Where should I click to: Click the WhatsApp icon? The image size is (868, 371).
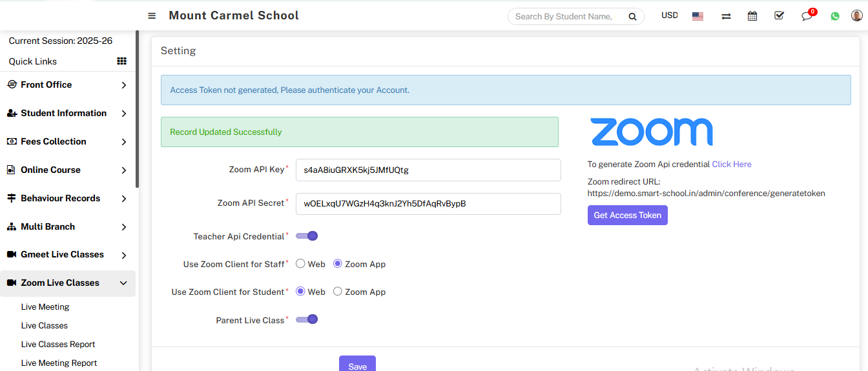tap(835, 16)
